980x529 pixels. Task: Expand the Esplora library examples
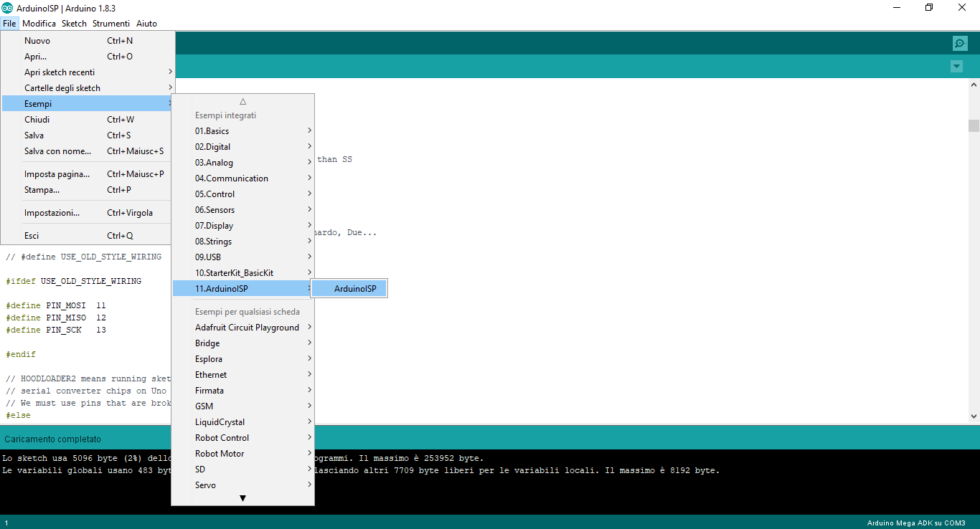click(242, 359)
